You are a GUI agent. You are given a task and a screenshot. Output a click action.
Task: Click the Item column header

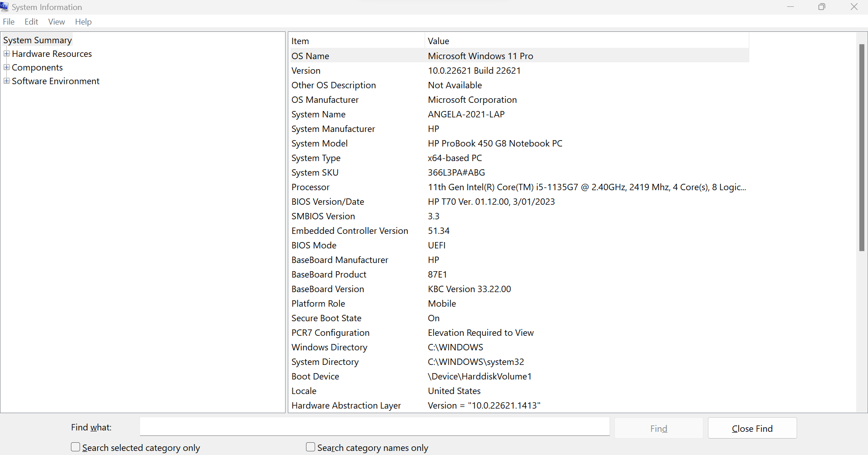(357, 41)
